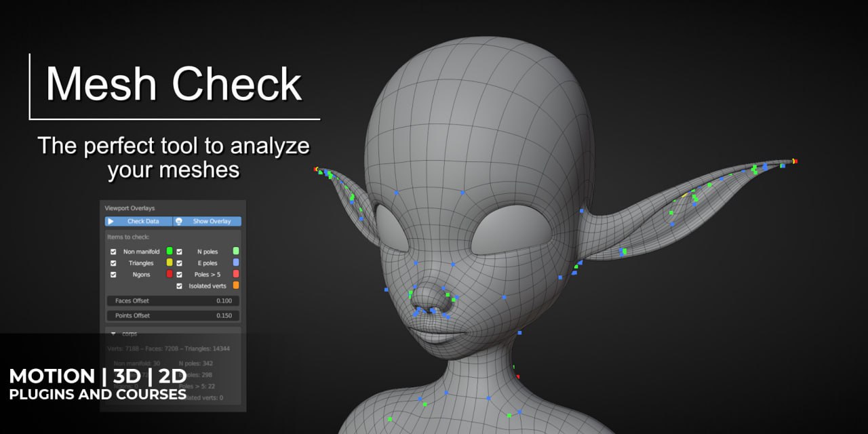Click the 'N poles: 342' statistic

(196, 364)
